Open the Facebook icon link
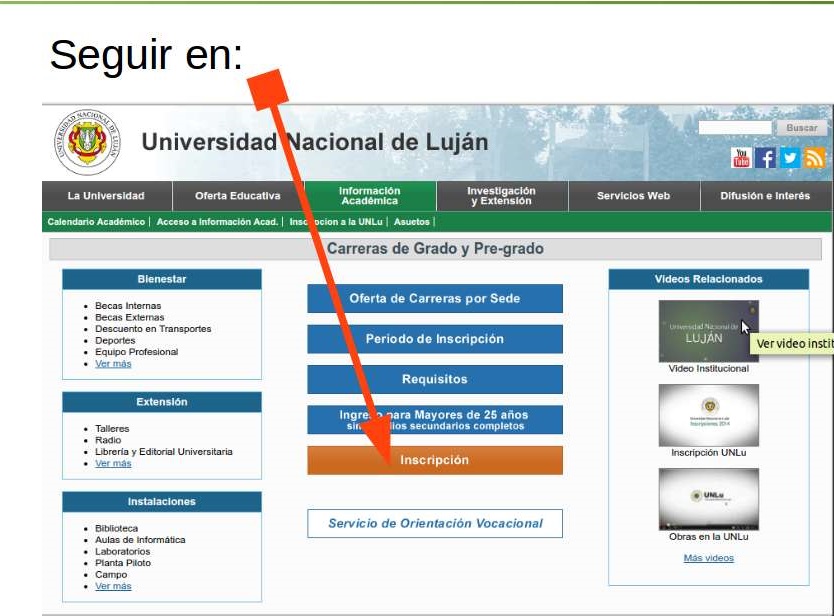The width and height of the screenshot is (834, 616). [x=766, y=158]
